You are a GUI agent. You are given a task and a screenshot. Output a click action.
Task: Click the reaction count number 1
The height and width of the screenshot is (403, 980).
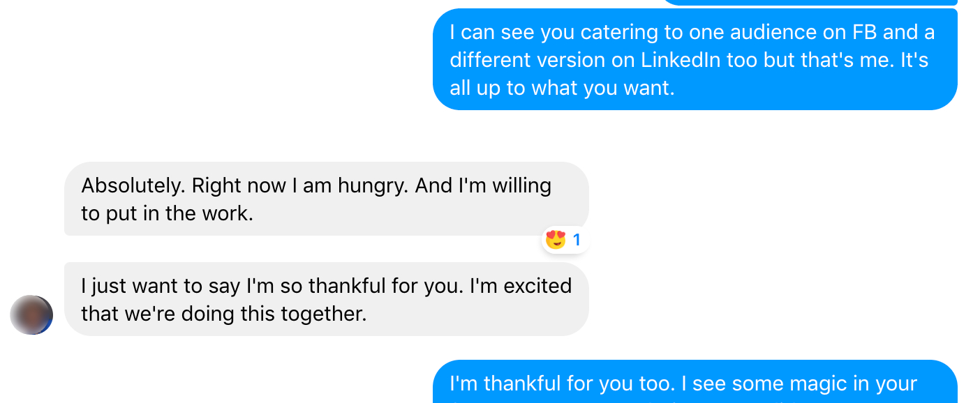tap(577, 241)
